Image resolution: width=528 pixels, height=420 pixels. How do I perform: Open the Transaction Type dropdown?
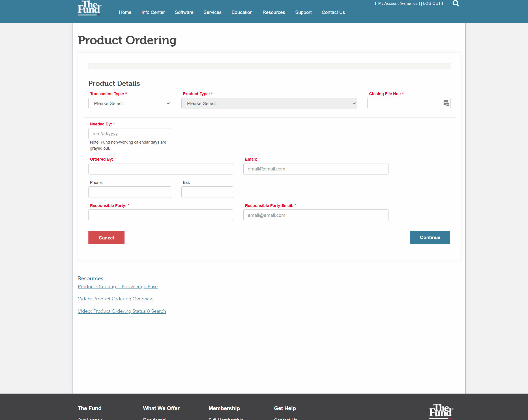130,103
